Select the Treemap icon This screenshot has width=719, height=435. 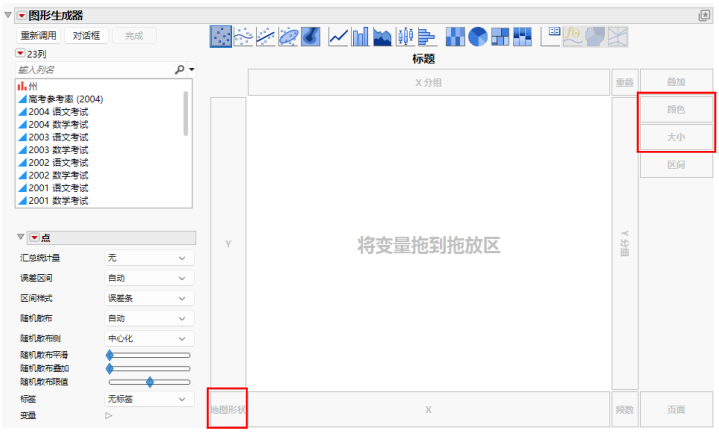500,36
